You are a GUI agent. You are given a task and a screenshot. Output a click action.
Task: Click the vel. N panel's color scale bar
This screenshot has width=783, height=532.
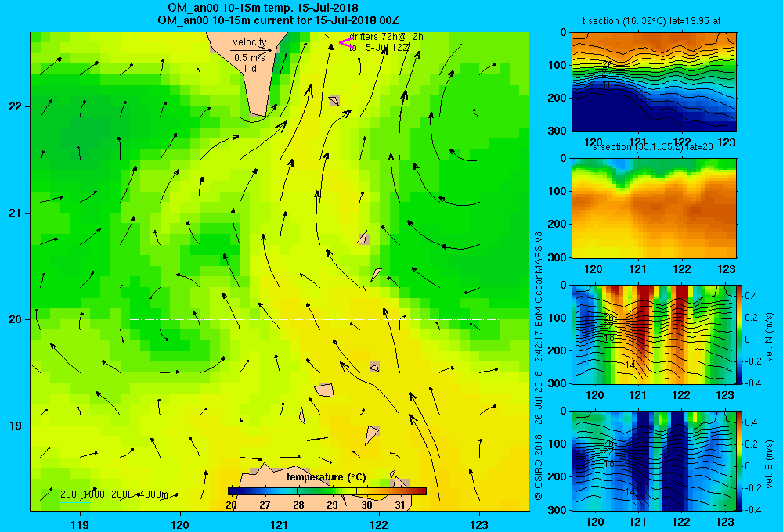coord(740,334)
